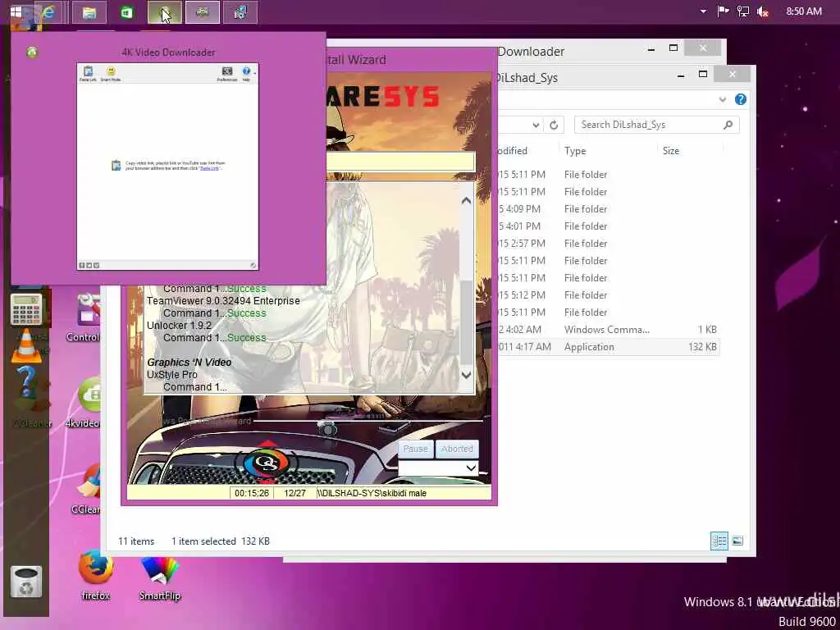Click the install log scroll down arrow
Image resolution: width=840 pixels, height=630 pixels.
coord(466,375)
